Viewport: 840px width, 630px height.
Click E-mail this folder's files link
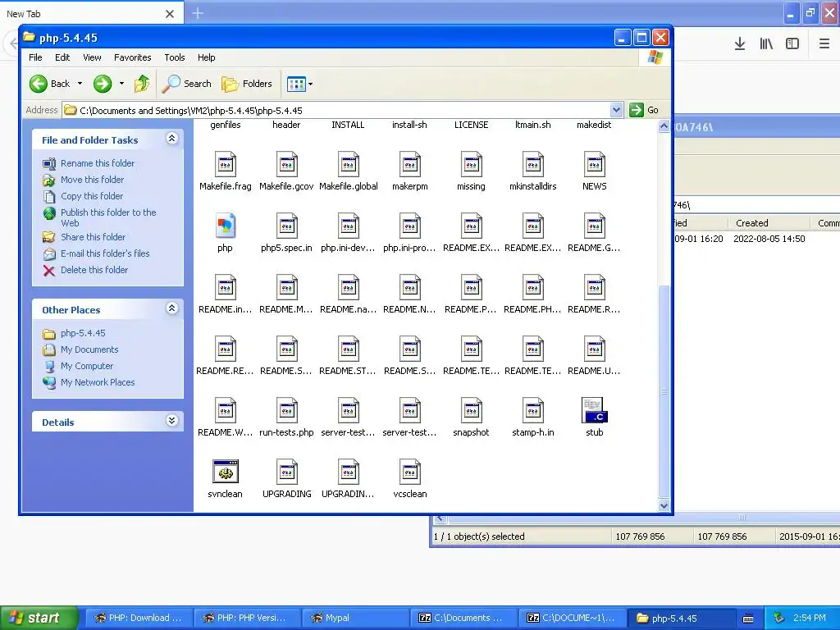tap(105, 253)
